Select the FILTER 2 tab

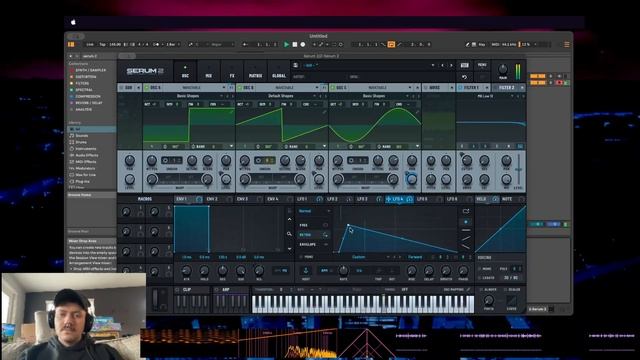pos(506,88)
